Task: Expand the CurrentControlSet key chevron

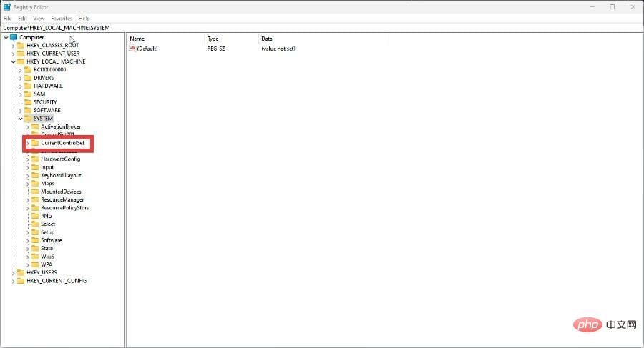Action: [x=28, y=143]
